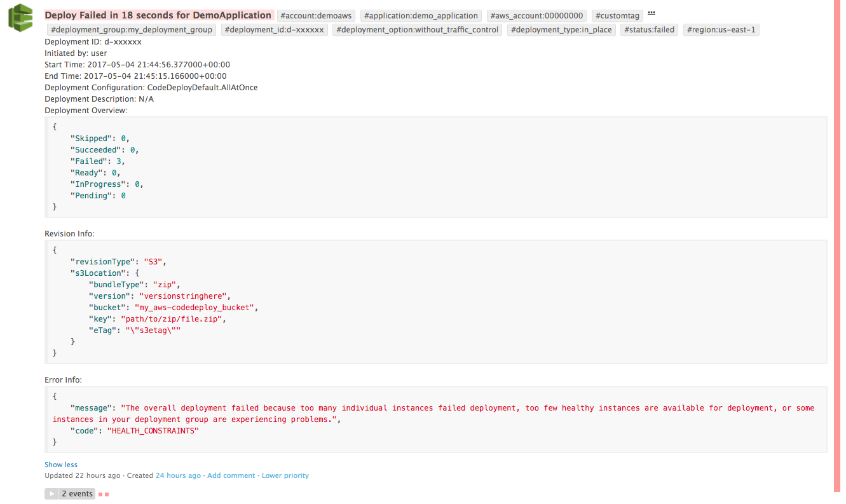Select the #application:demo_application tag
846x504 pixels.
click(x=420, y=15)
